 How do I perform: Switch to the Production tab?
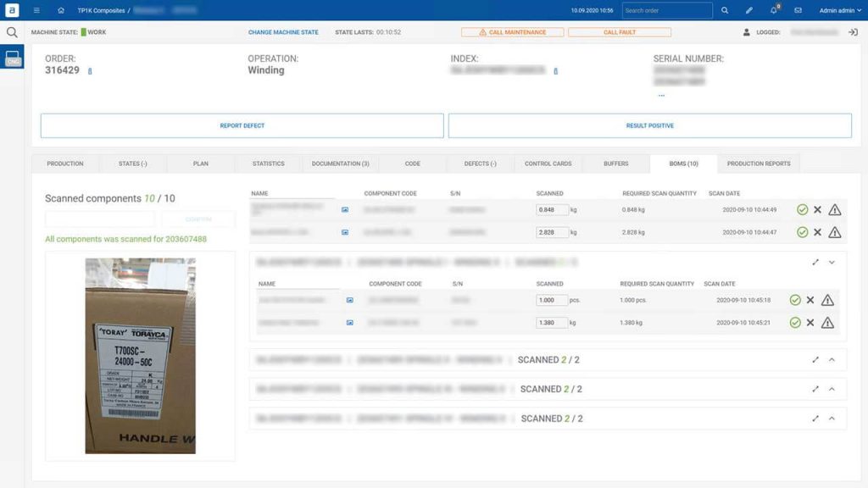coord(64,164)
